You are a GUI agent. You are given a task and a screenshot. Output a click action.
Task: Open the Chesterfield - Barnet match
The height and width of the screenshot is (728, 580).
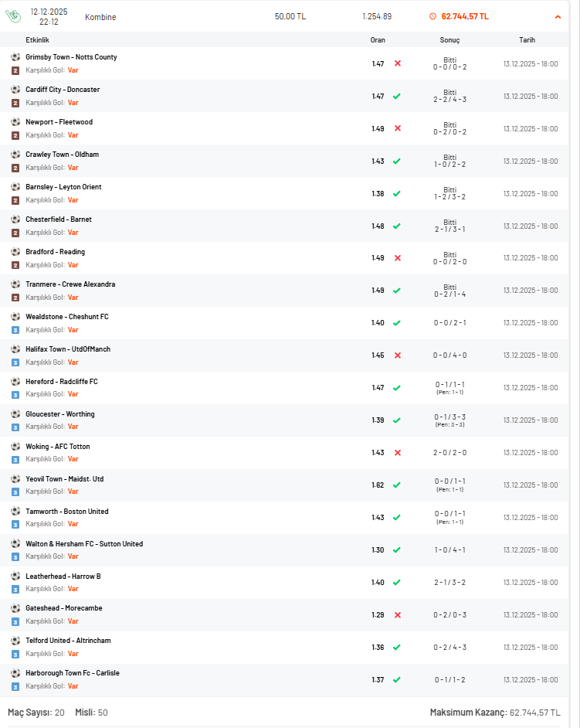[x=59, y=219]
